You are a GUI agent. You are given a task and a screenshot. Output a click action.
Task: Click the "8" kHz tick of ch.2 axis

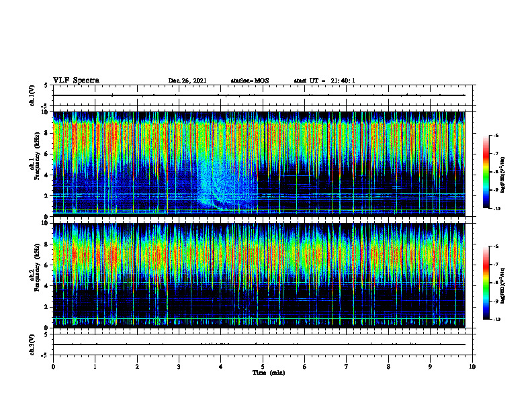point(46,244)
